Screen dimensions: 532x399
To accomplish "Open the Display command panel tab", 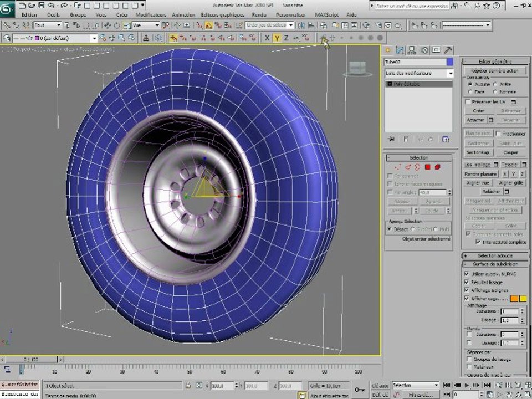I will (x=436, y=50).
